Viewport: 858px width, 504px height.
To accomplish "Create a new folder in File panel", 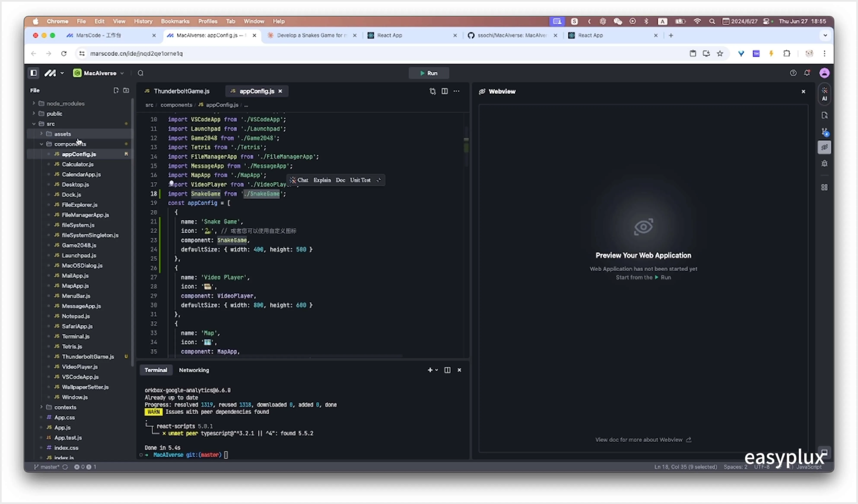I will coord(126,90).
